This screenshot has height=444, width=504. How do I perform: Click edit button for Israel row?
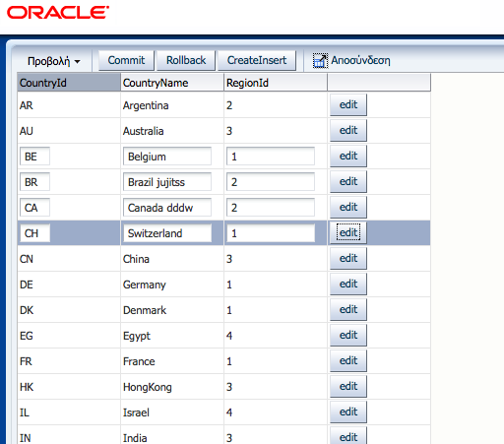click(x=348, y=412)
